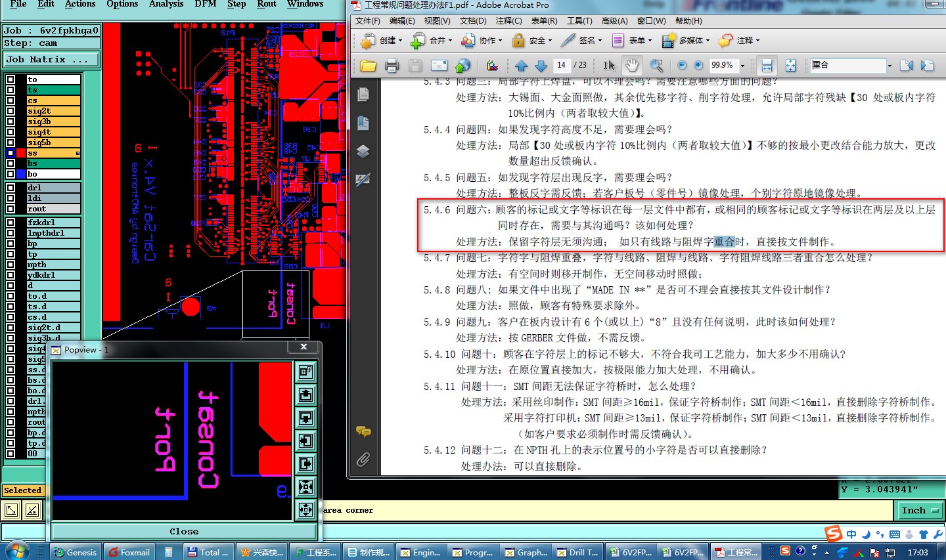Click the Print icon in Acrobat toolbar
The height and width of the screenshot is (560, 946).
pos(392,65)
